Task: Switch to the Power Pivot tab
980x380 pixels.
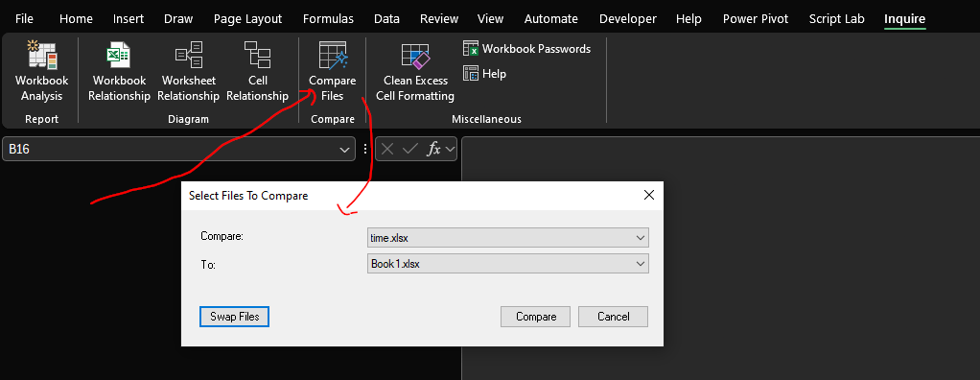Action: pos(756,19)
